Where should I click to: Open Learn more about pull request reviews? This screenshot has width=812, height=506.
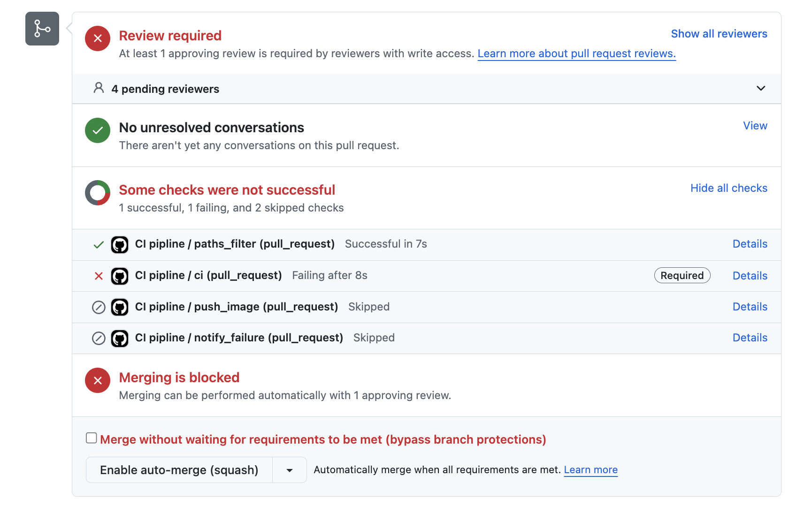[x=576, y=54]
